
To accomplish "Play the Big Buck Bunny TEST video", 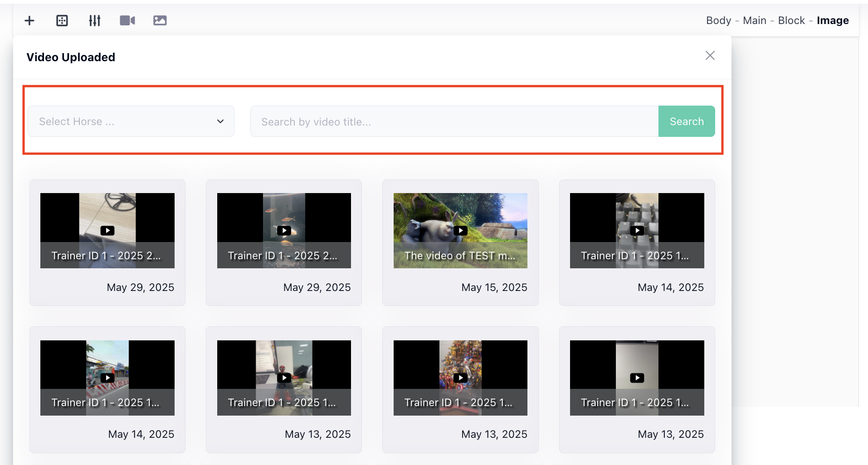I will (460, 230).
